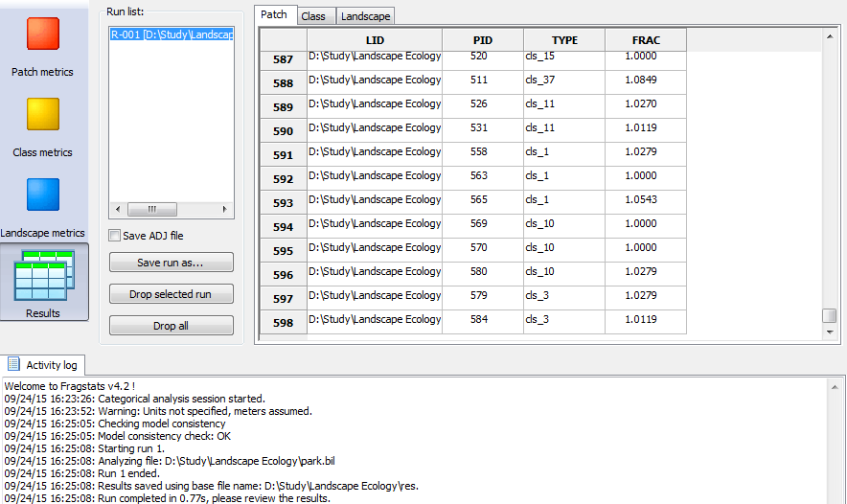Switch to the Class results tab
Screen dimensions: 847x504
coord(314,16)
